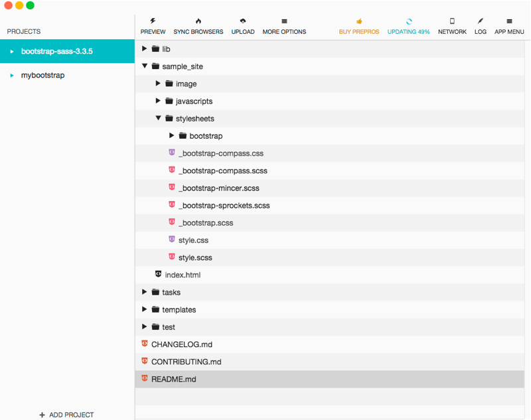
Task: Collapse the stylesheets folder arrow
Action: 158,118
